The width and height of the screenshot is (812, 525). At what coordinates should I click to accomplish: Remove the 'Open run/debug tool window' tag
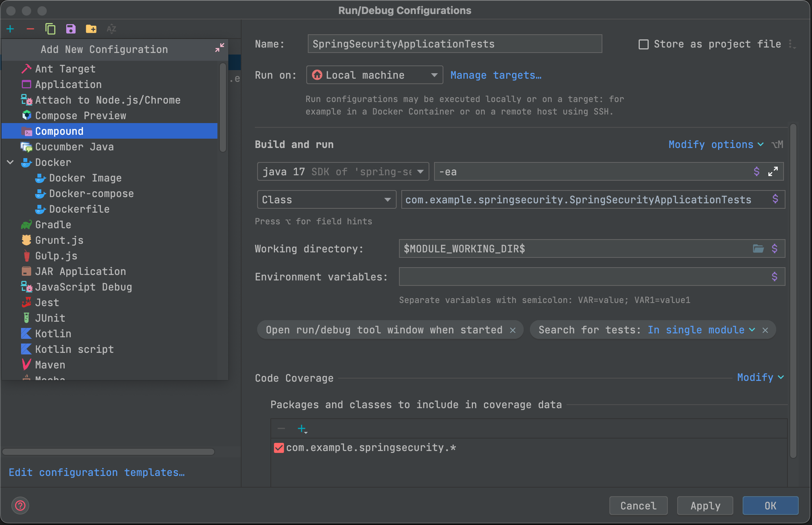(x=513, y=330)
